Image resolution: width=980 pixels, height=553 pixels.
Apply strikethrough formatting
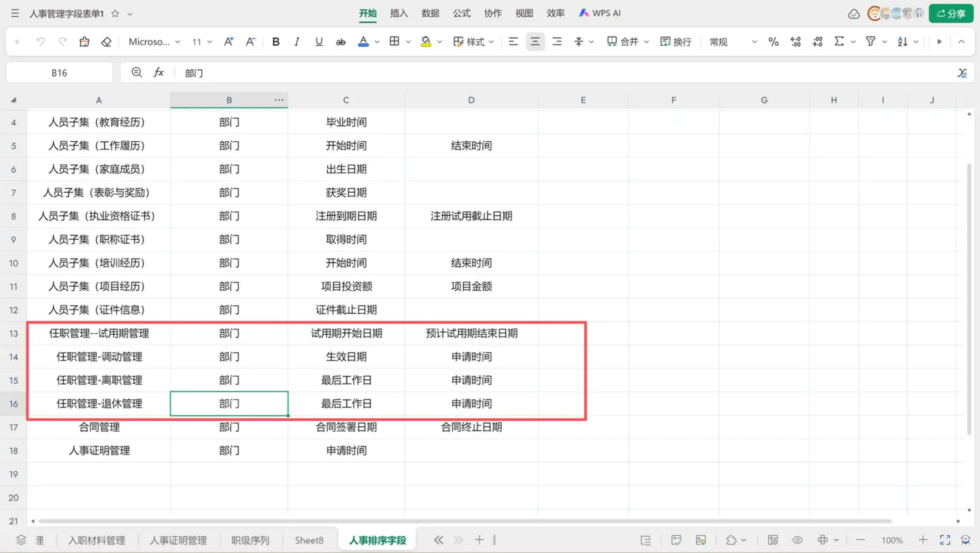point(341,41)
